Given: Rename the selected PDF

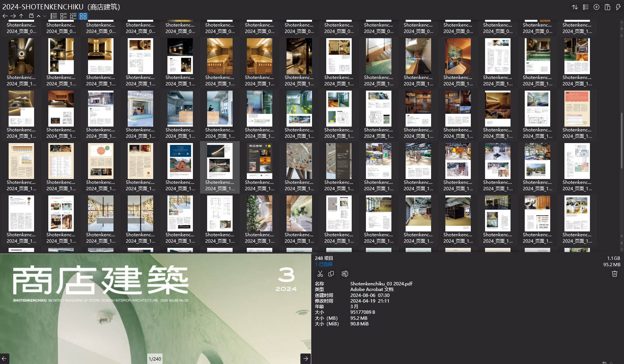Looking at the screenshot, I should point(345,274).
